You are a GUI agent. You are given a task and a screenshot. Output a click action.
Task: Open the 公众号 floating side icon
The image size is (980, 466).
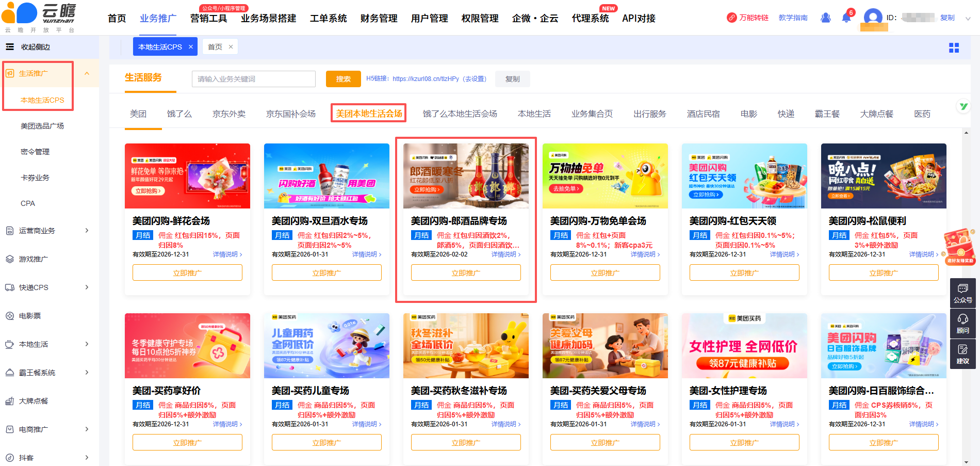pos(962,293)
